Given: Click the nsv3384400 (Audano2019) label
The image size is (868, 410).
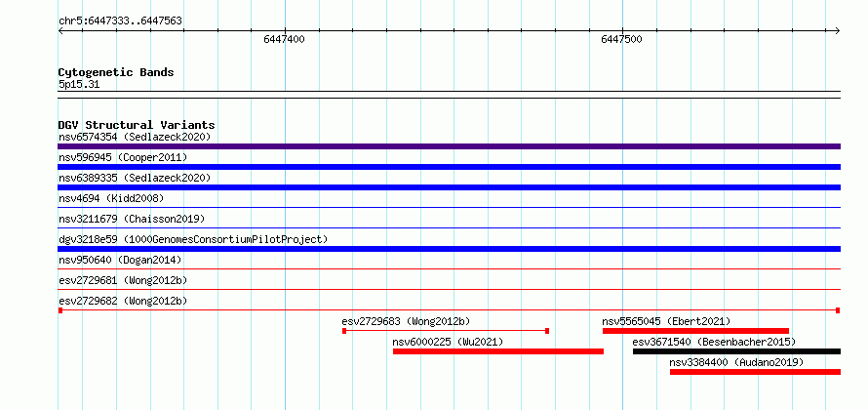Looking at the screenshot, I should click(x=736, y=362).
